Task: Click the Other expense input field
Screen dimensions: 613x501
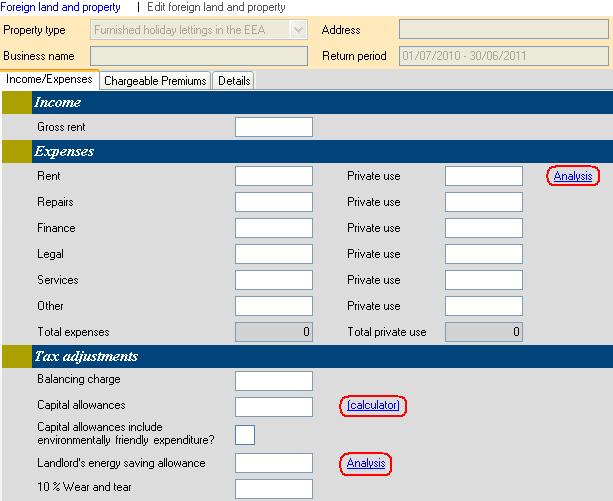Action: tap(274, 306)
